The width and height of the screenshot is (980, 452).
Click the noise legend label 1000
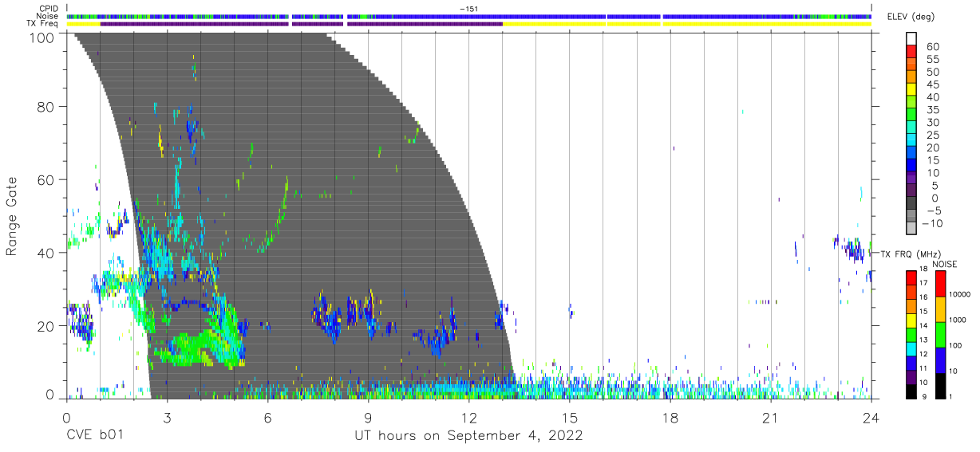(x=959, y=320)
